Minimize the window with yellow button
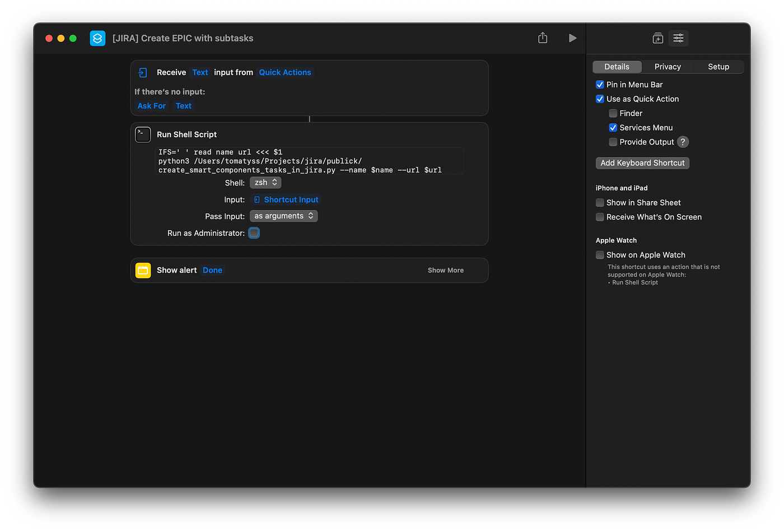This screenshot has width=784, height=532. 61,38
